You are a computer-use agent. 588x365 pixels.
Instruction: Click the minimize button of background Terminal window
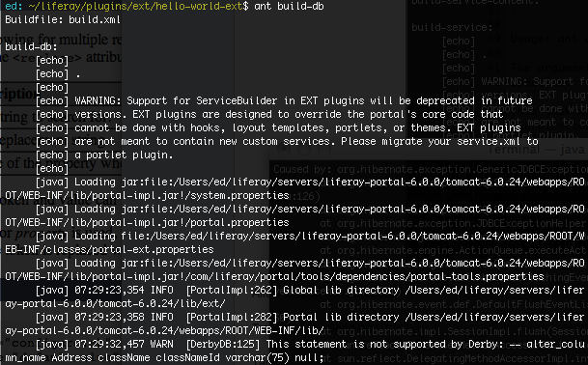pos(304,150)
